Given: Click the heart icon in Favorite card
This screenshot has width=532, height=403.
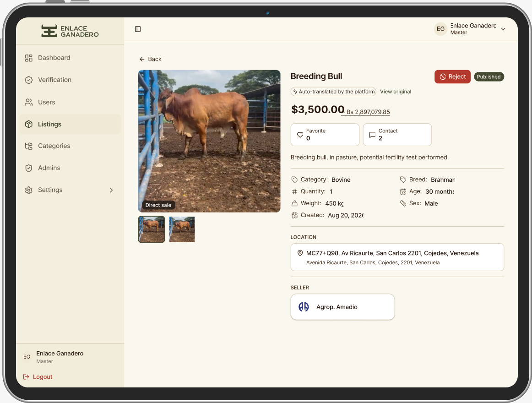Looking at the screenshot, I should (x=300, y=135).
